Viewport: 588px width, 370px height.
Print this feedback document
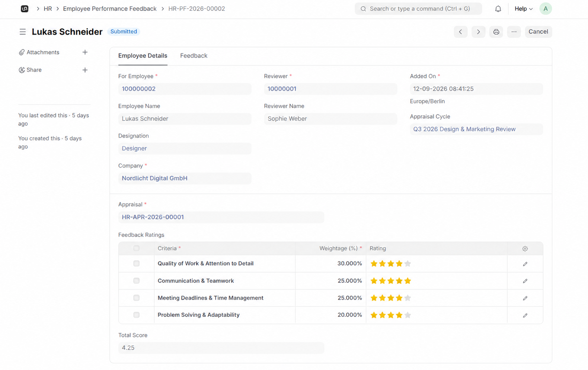pyautogui.click(x=496, y=32)
